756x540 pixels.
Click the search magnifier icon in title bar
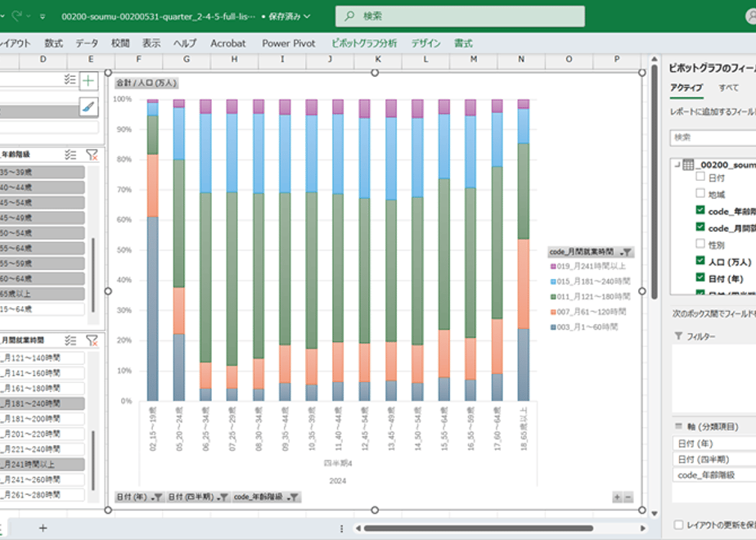349,16
